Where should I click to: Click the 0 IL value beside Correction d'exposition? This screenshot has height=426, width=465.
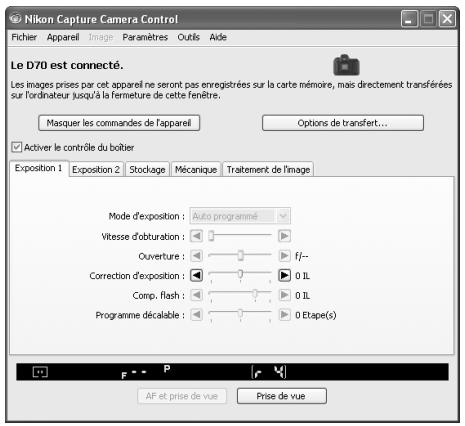302,276
